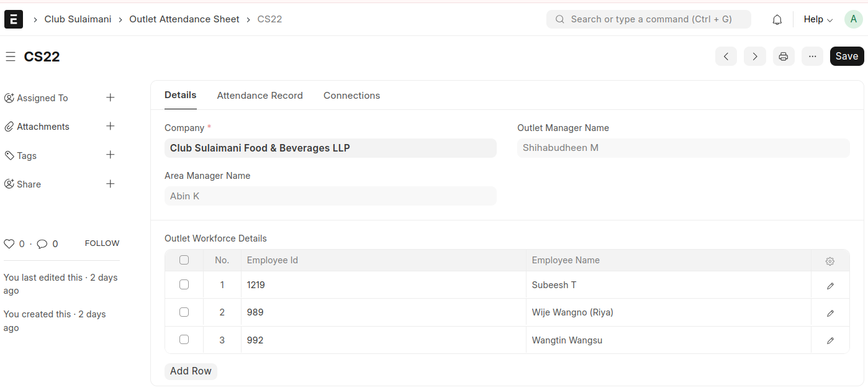This screenshot has height=390, width=868.
Task: Check the select-all header checkbox
Action: tap(184, 260)
